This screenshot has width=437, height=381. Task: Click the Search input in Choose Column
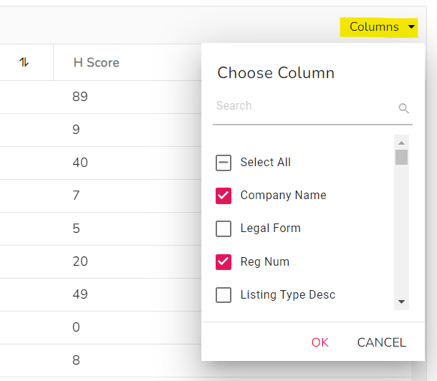[305, 106]
